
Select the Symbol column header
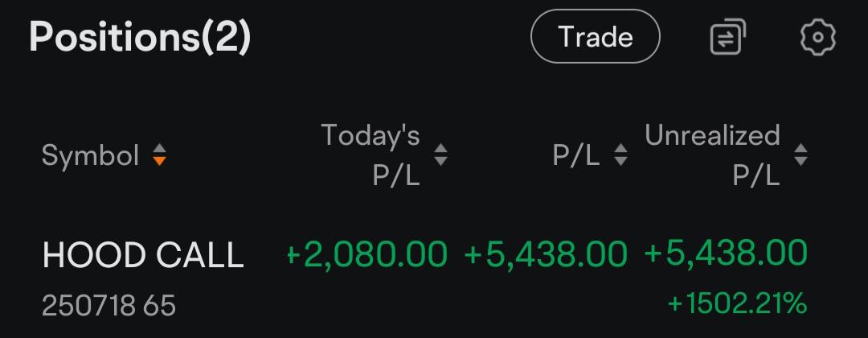click(x=90, y=155)
